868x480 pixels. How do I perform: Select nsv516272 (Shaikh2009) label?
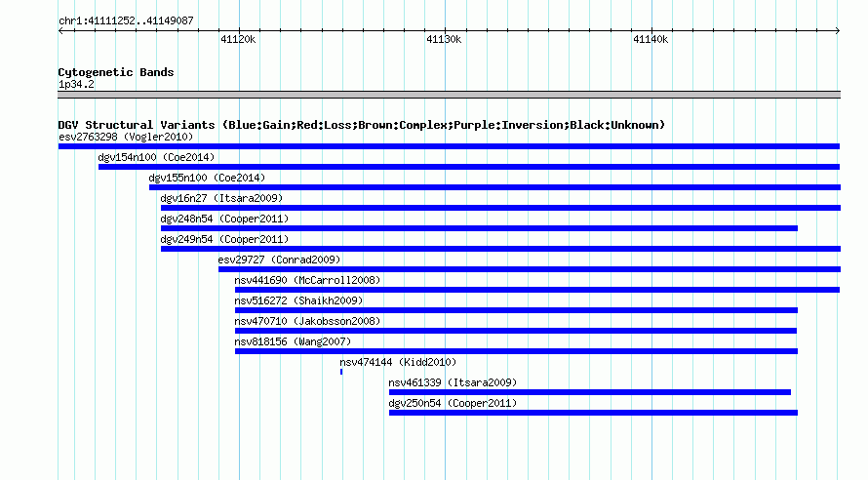tap(298, 300)
